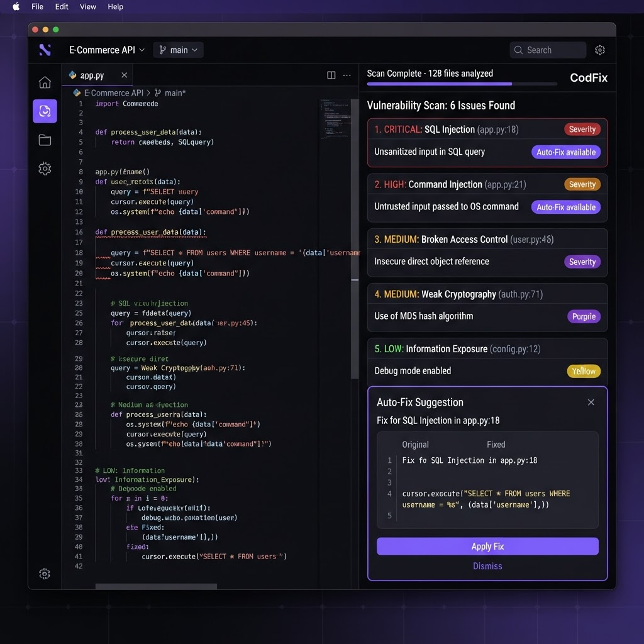The height and width of the screenshot is (644, 644).
Task: Click Auto-Fix available for Command Injection
Action: (x=566, y=207)
